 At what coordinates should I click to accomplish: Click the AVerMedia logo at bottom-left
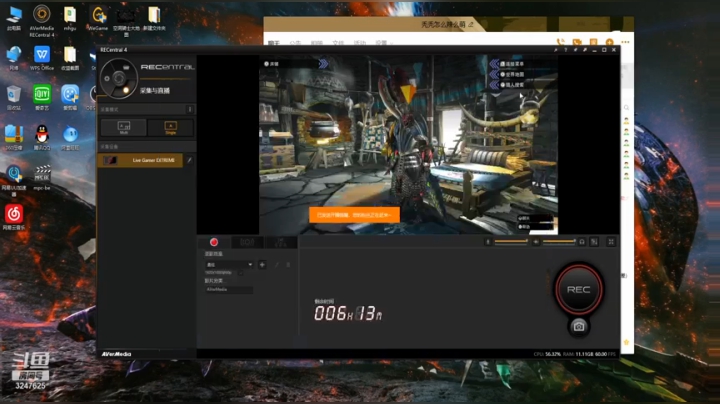click(x=117, y=354)
